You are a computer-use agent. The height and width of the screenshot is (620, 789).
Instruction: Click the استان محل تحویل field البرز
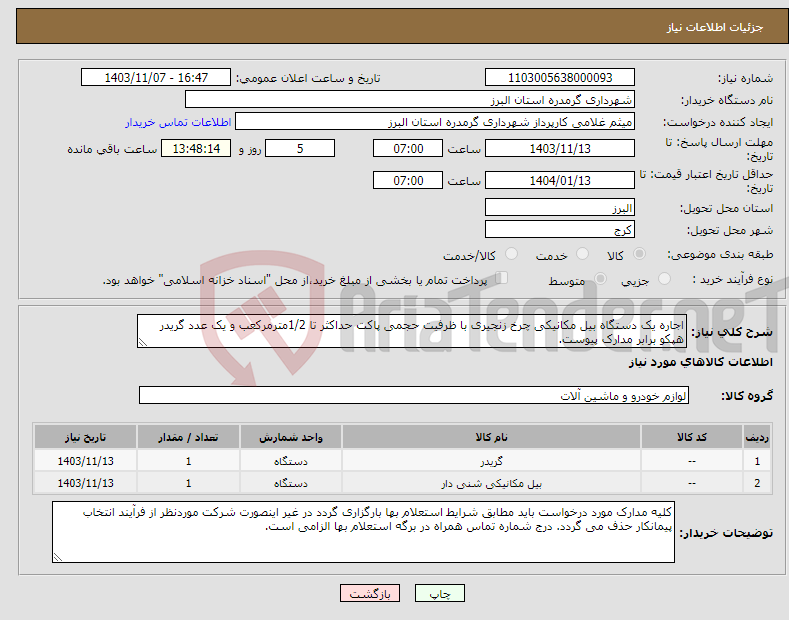pyautogui.click(x=560, y=207)
